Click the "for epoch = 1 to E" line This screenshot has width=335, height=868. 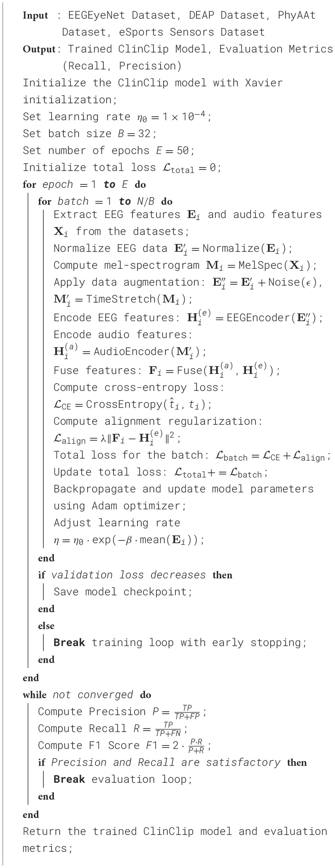coord(84,185)
